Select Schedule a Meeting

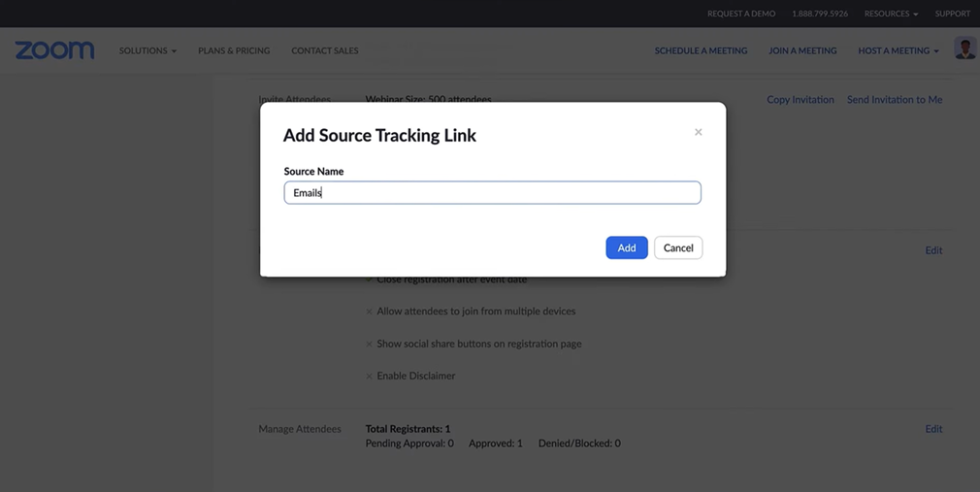click(x=701, y=50)
